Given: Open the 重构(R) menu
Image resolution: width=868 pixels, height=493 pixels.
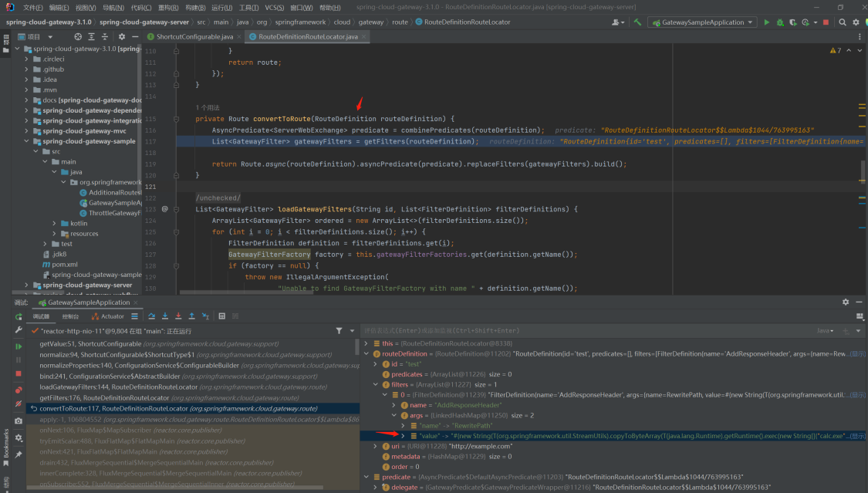Looking at the screenshot, I should click(168, 7).
